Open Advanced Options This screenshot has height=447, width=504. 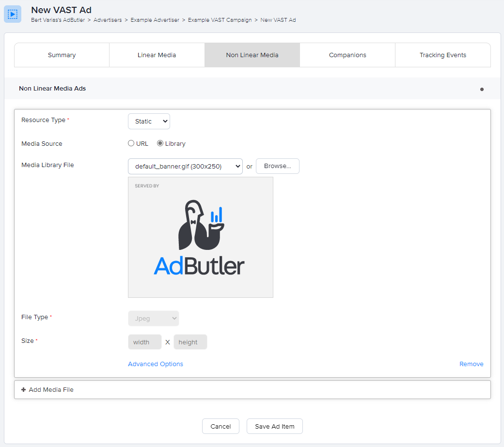tap(155, 364)
